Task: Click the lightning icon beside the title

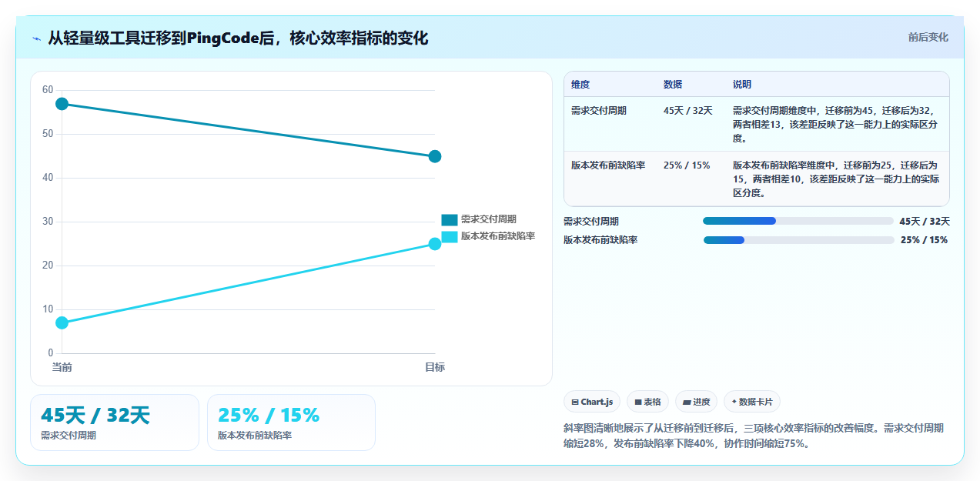Action: point(36,38)
